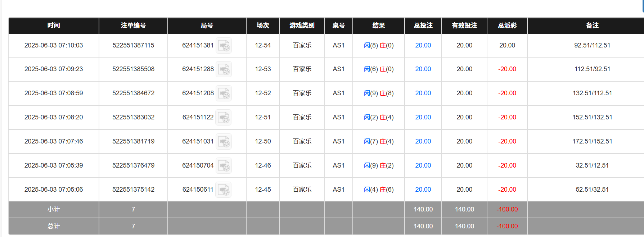Play replay icon beside round 624151208
644x237 pixels.
click(x=224, y=94)
